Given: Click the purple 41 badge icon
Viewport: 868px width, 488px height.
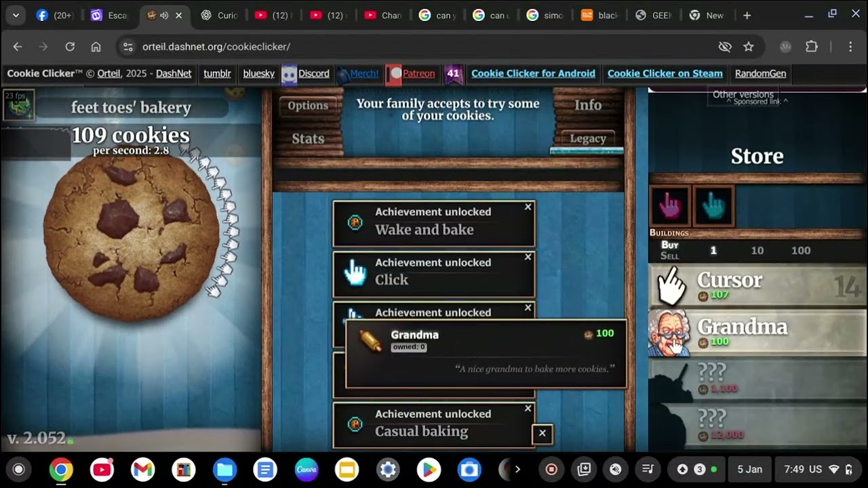Looking at the screenshot, I should tap(454, 74).
